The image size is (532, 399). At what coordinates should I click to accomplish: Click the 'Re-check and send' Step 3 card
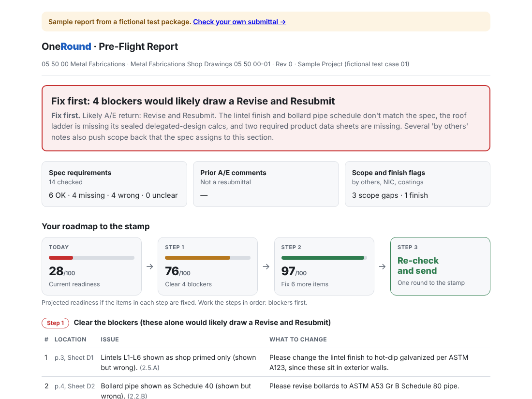[x=440, y=266]
